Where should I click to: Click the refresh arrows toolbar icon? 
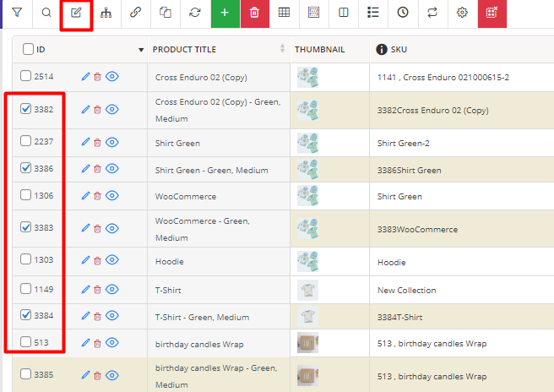195,13
